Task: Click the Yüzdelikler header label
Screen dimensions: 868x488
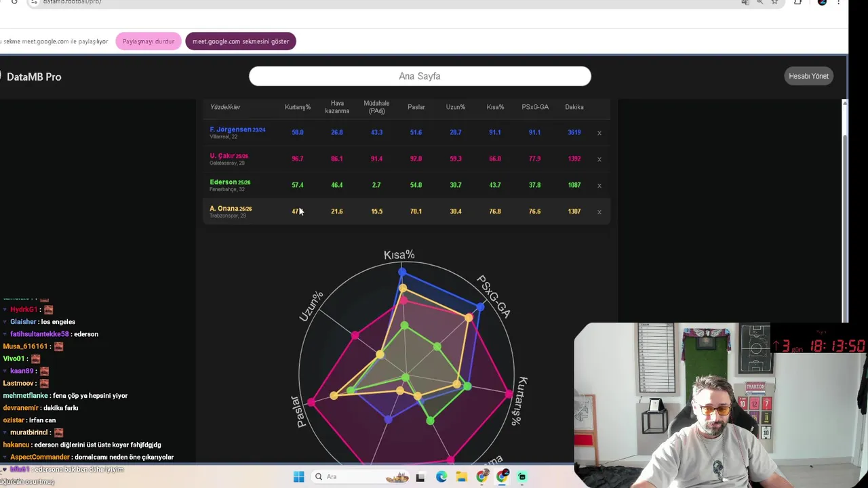Action: coord(225,107)
